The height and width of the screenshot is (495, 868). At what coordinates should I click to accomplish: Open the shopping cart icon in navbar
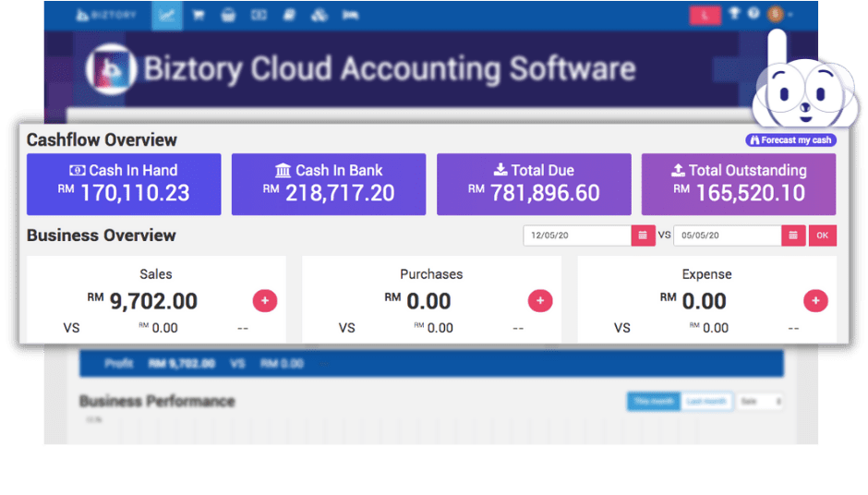[199, 16]
